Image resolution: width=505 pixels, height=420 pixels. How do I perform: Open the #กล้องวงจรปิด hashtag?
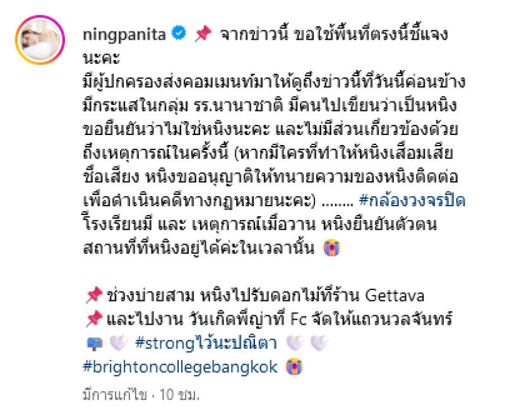412,201
